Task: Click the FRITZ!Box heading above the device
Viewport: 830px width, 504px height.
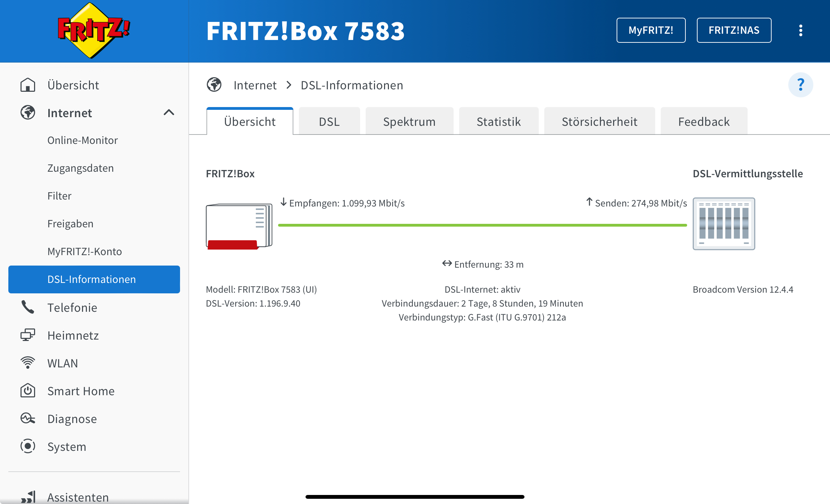Action: click(230, 174)
